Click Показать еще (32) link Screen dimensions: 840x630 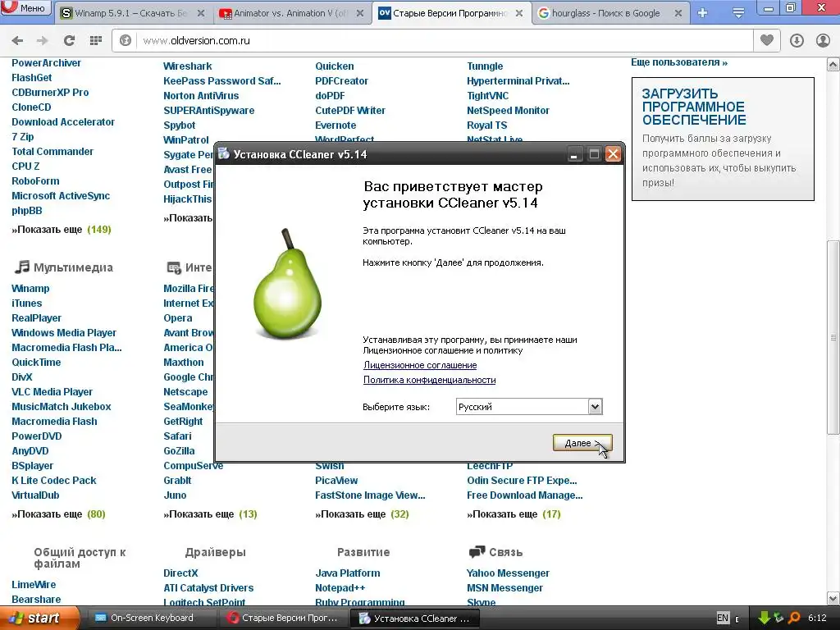[x=362, y=514]
